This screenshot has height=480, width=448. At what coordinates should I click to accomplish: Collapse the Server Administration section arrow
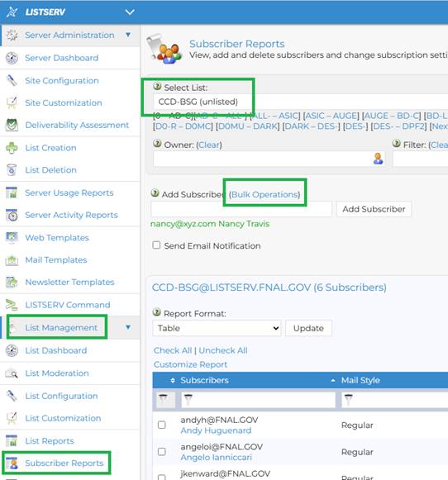128,35
